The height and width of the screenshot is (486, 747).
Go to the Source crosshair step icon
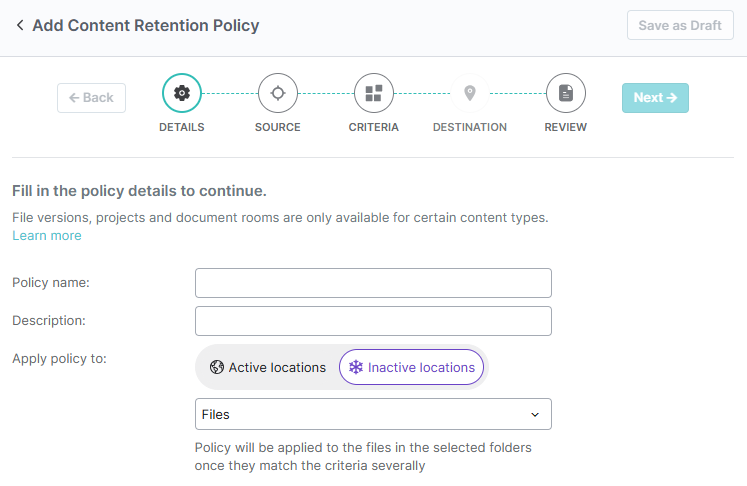click(278, 93)
